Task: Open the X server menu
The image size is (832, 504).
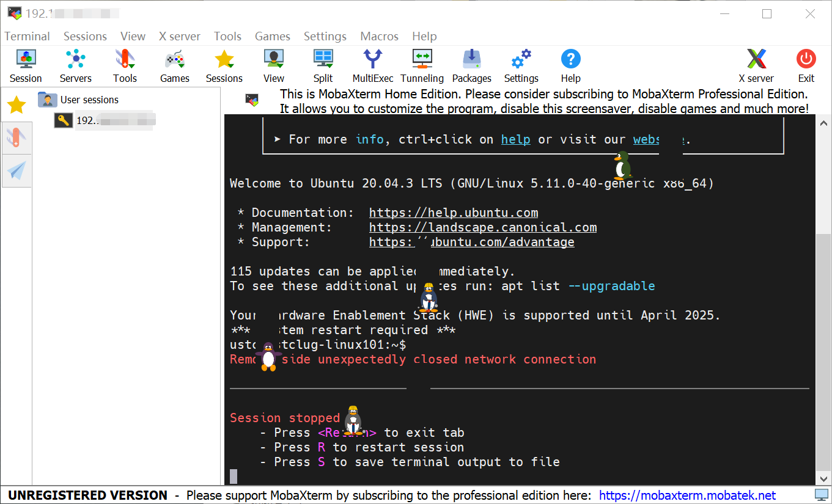Action: pyautogui.click(x=180, y=36)
